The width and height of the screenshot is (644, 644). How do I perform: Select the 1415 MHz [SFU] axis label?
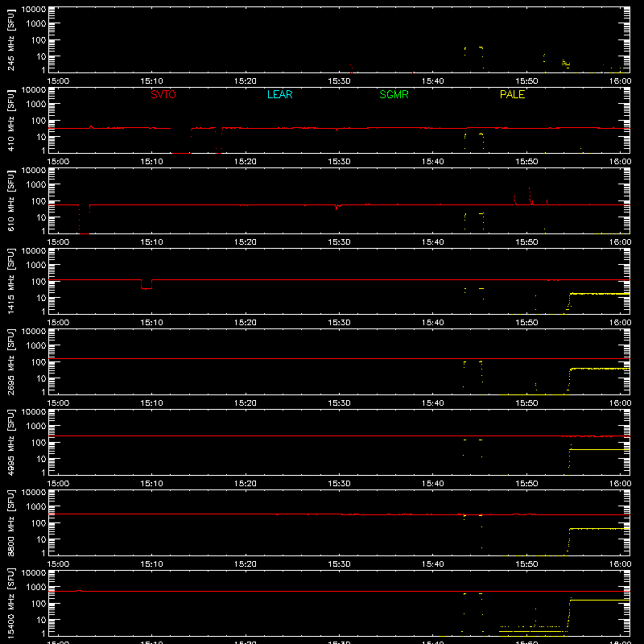click(10, 281)
